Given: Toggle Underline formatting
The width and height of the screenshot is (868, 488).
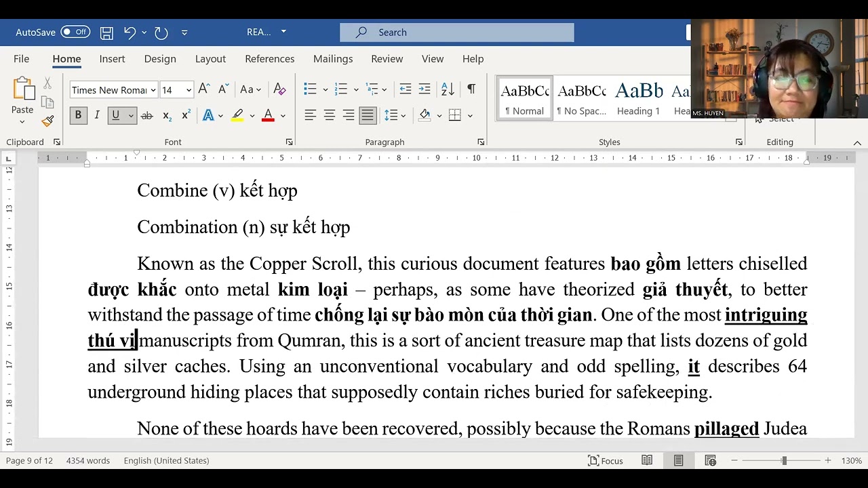Looking at the screenshot, I should pyautogui.click(x=115, y=116).
